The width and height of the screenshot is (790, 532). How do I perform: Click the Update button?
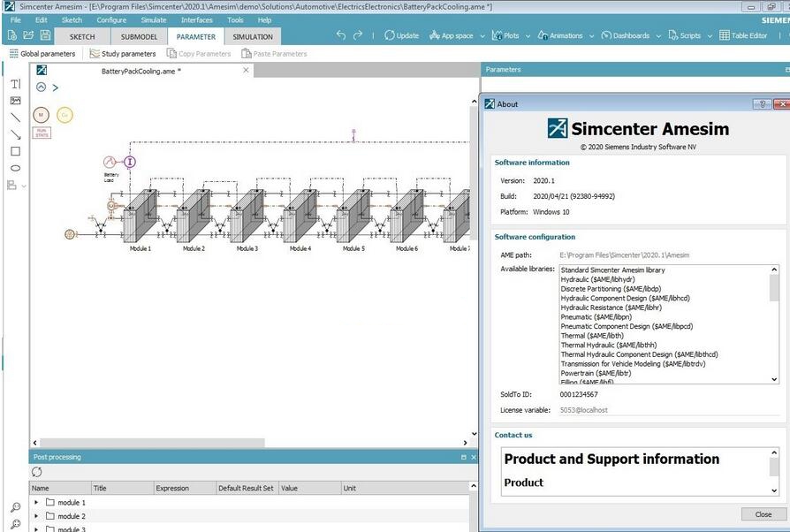[401, 35]
